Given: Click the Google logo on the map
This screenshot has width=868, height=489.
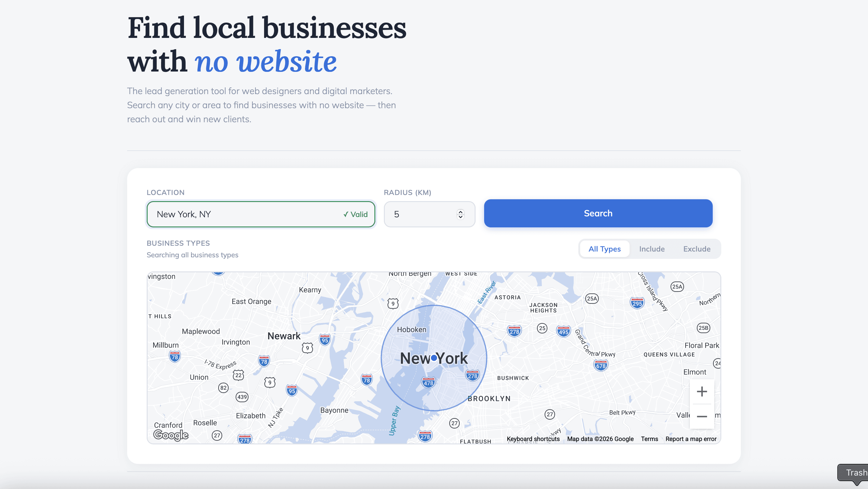Looking at the screenshot, I should pyautogui.click(x=171, y=435).
